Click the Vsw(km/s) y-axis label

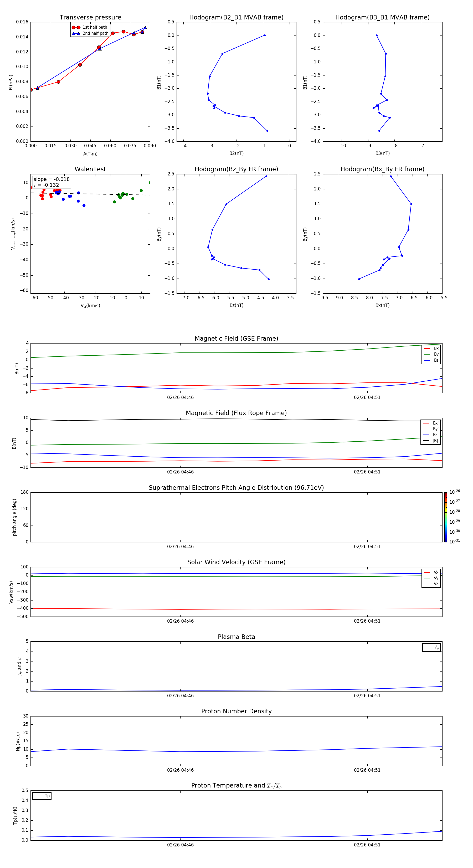[11, 592]
